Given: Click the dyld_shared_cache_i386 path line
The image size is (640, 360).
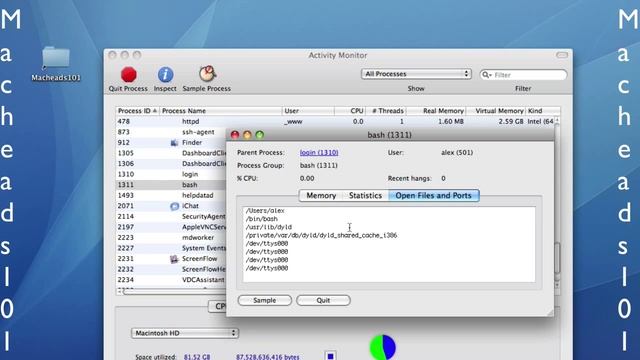Looking at the screenshot, I should coord(321,236).
